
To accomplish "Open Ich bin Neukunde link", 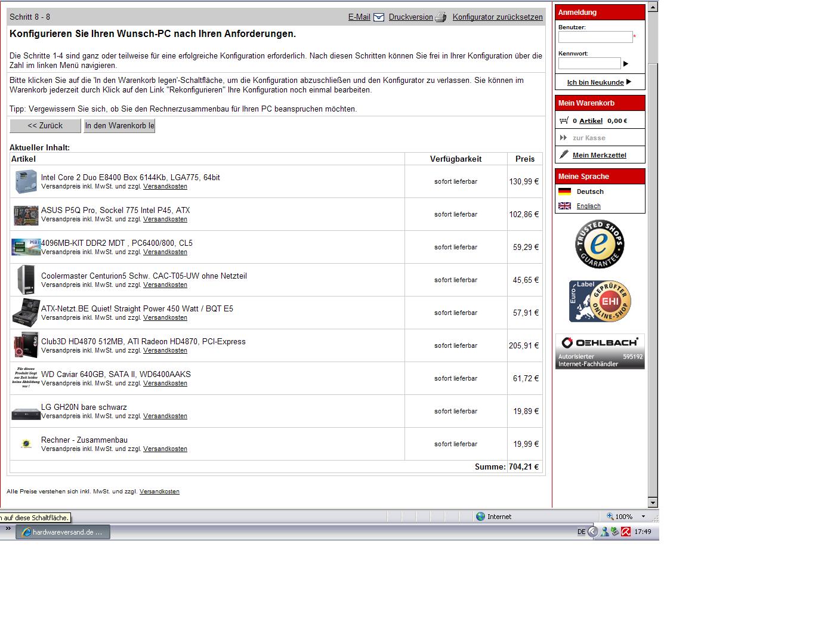I will click(x=595, y=82).
